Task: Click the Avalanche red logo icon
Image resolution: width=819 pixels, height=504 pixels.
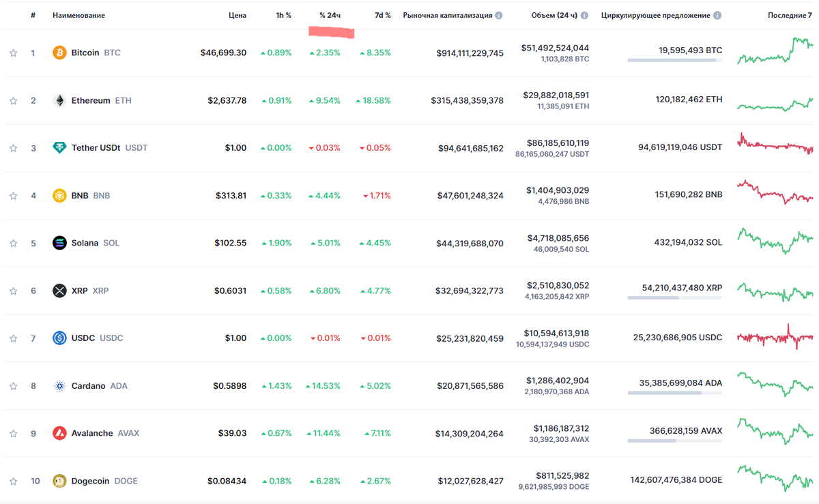Action: (60, 433)
